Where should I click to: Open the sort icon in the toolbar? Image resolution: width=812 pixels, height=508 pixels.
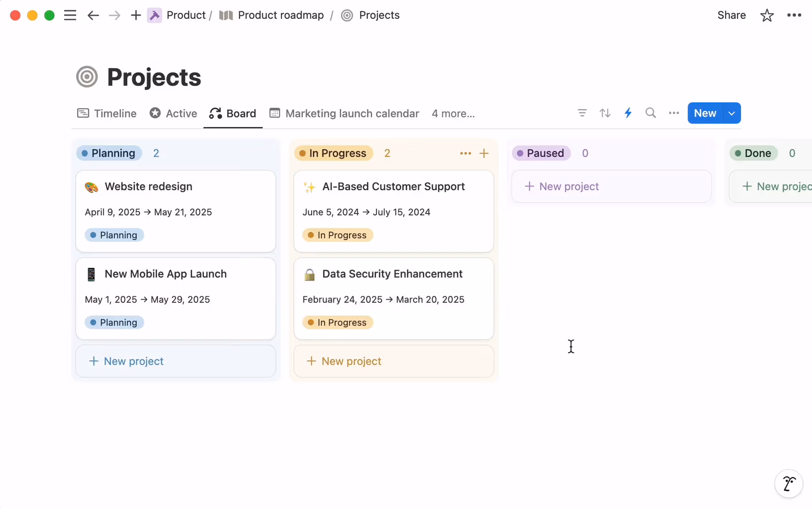[x=605, y=113]
